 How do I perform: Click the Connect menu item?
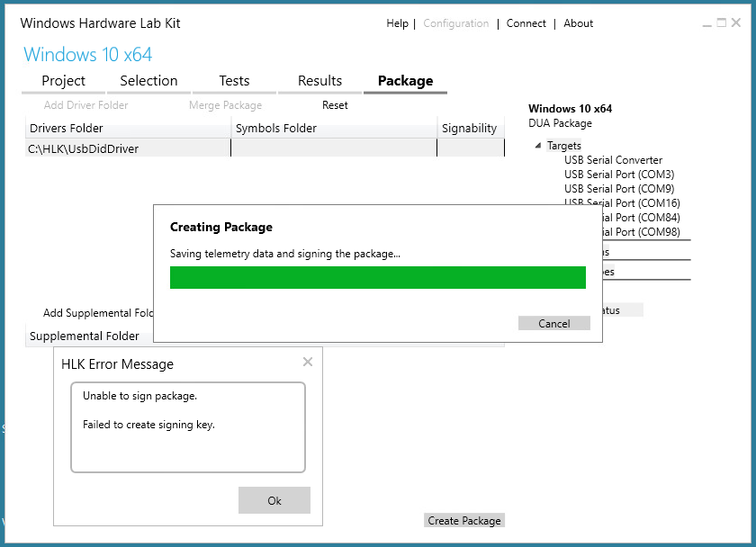[526, 23]
